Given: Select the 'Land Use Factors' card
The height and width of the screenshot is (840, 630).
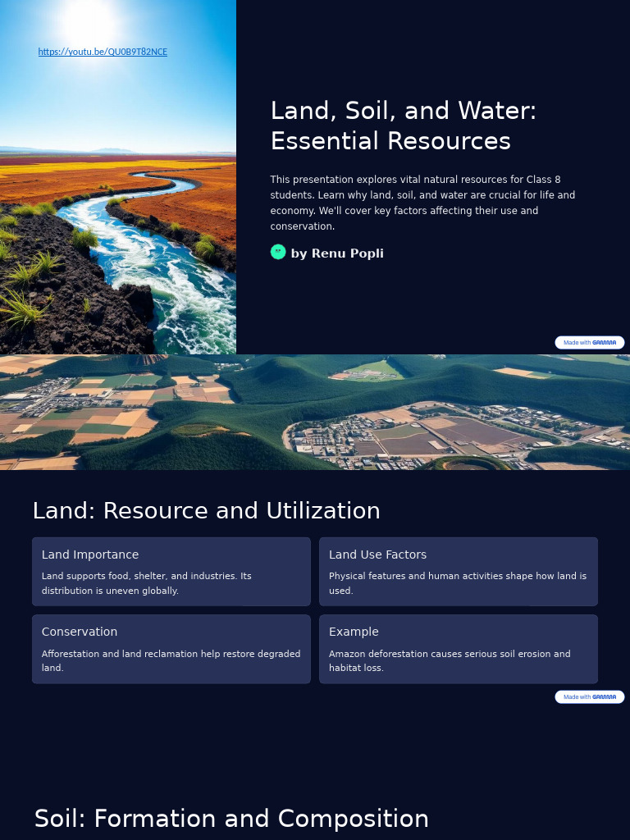Looking at the screenshot, I should 459,572.
